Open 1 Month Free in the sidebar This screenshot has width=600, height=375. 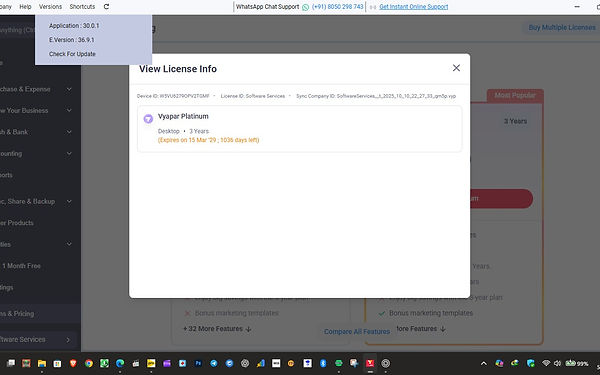(21, 266)
